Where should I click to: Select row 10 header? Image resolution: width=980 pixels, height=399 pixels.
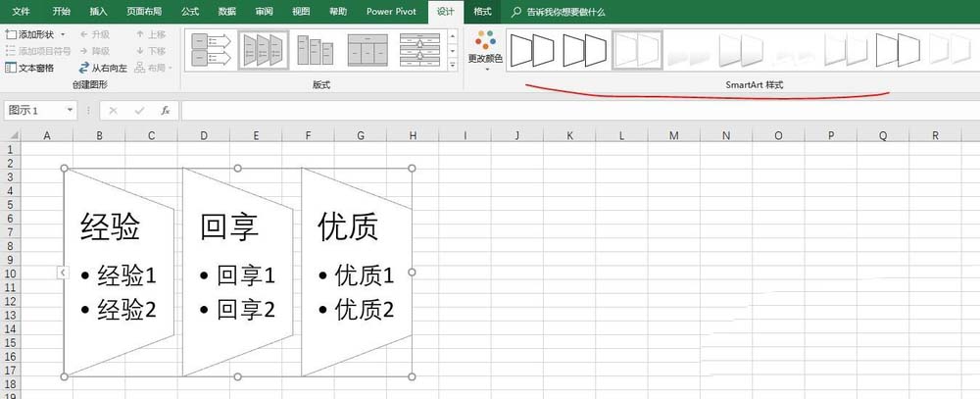point(10,274)
